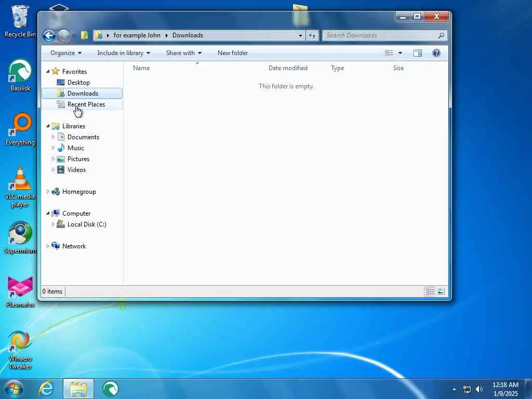Click the folder icon in address bar

click(98, 35)
